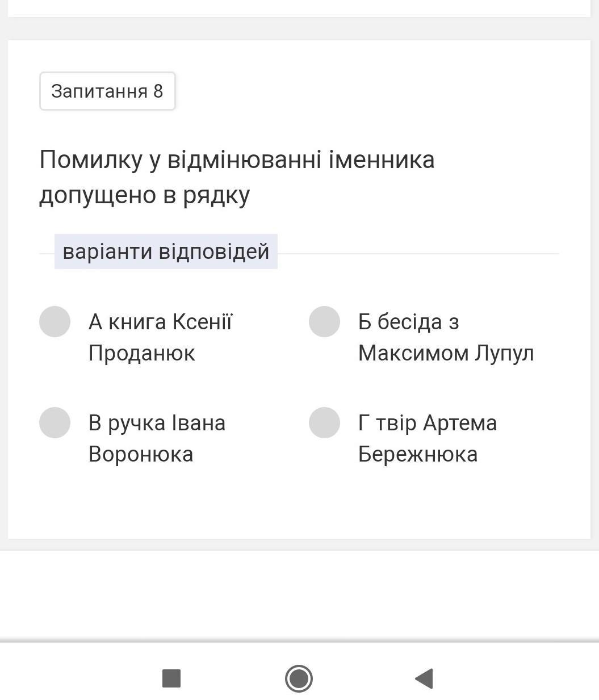Image resolution: width=599 pixels, height=700 pixels.
Task: Choose the answer text 'твір Артема Бережнюка'
Action: click(427, 438)
